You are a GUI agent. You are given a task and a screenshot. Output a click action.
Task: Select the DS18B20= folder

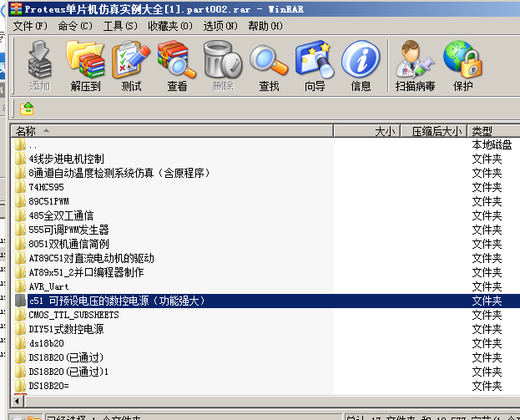[x=48, y=386]
